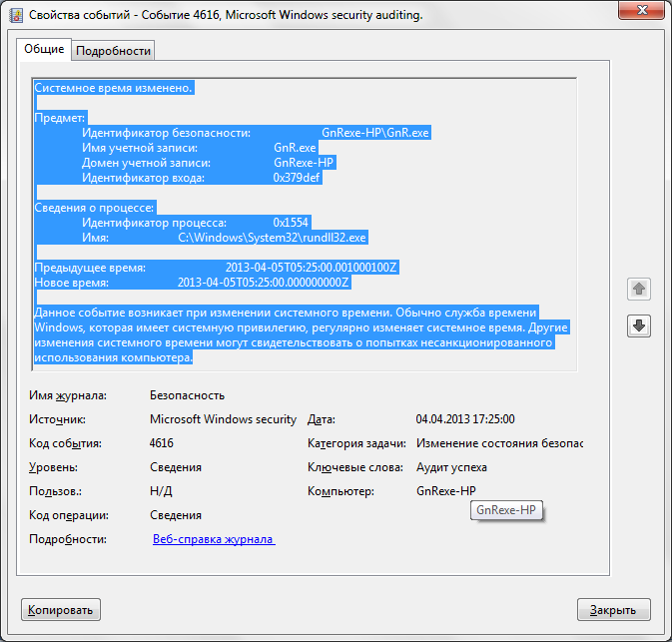Click the account name value GnR.exe

click(x=295, y=148)
